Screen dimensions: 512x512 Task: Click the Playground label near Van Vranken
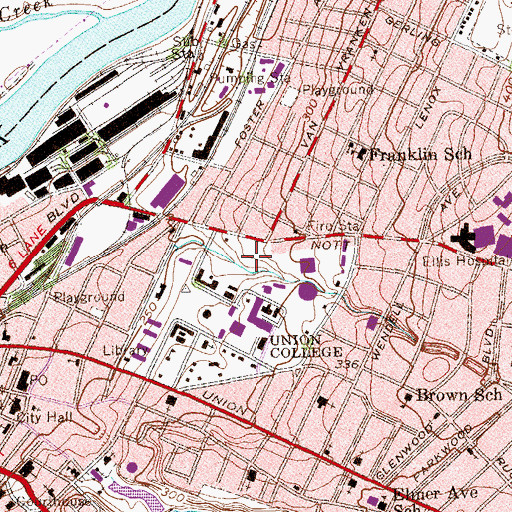tap(337, 90)
